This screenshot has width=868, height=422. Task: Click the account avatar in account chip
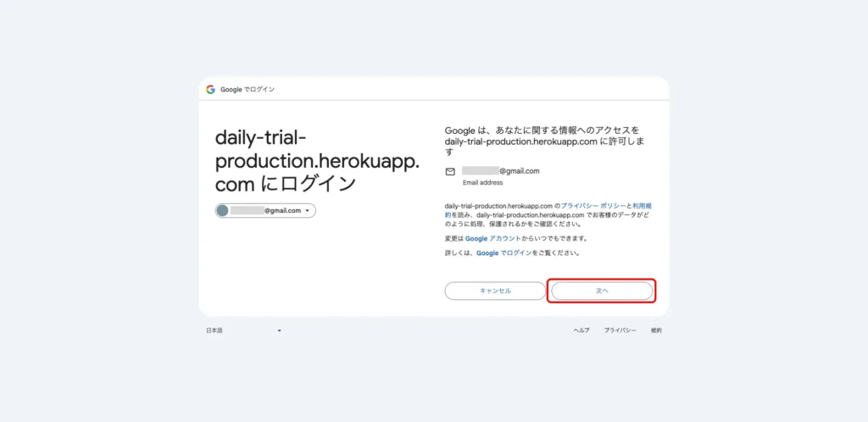pyautogui.click(x=223, y=211)
